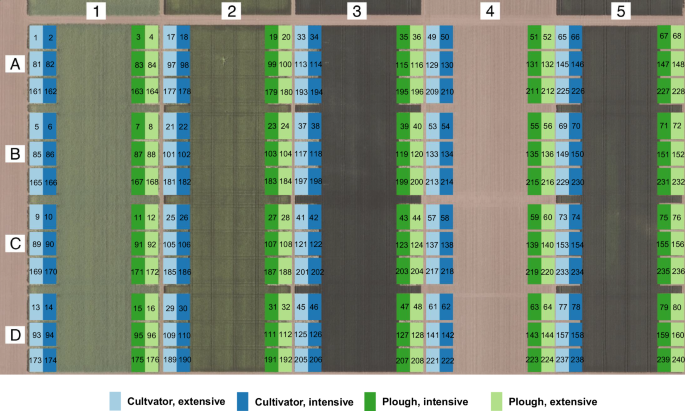Select plot 238
This screenshot has width=685, height=411.
pos(576,360)
